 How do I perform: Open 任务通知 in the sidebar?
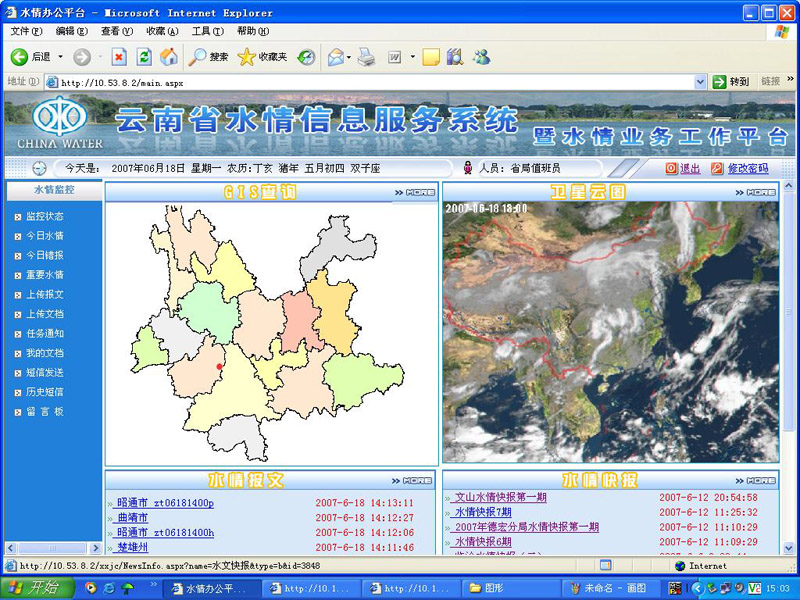point(45,334)
